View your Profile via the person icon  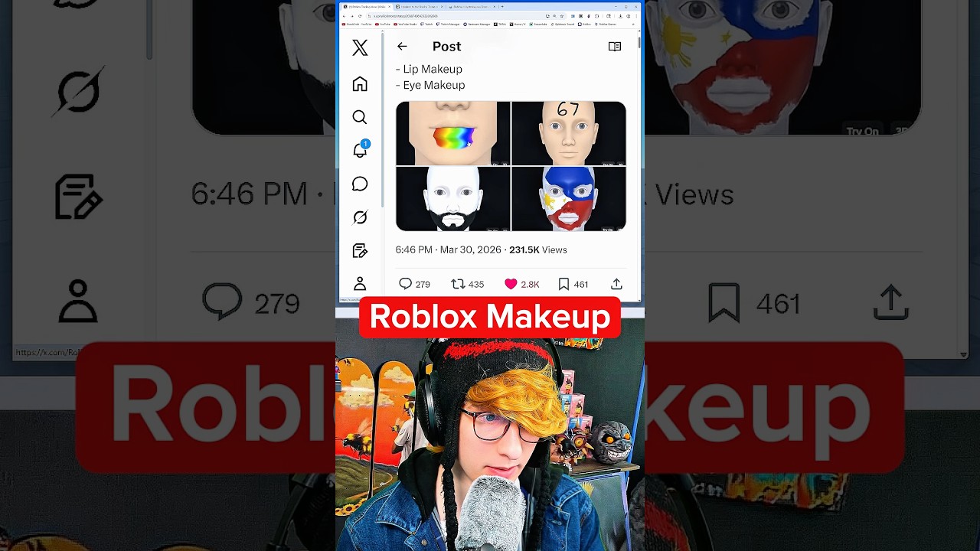click(x=360, y=283)
